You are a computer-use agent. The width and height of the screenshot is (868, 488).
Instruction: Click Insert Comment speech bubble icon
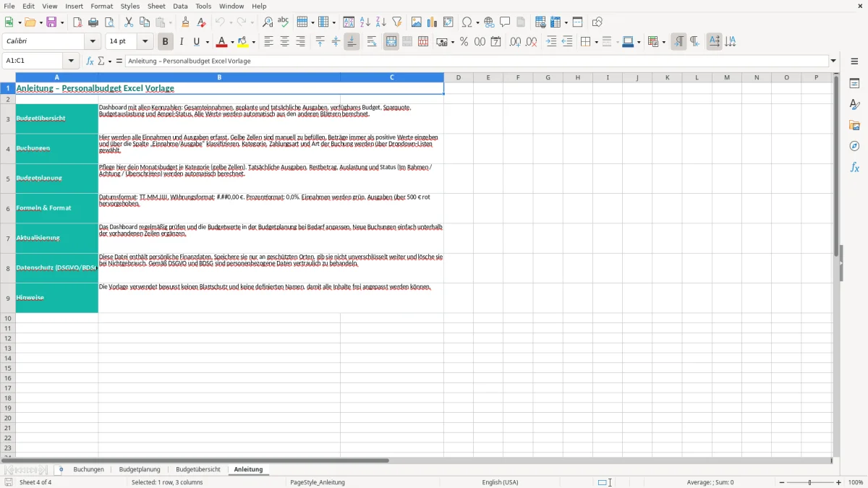505,22
